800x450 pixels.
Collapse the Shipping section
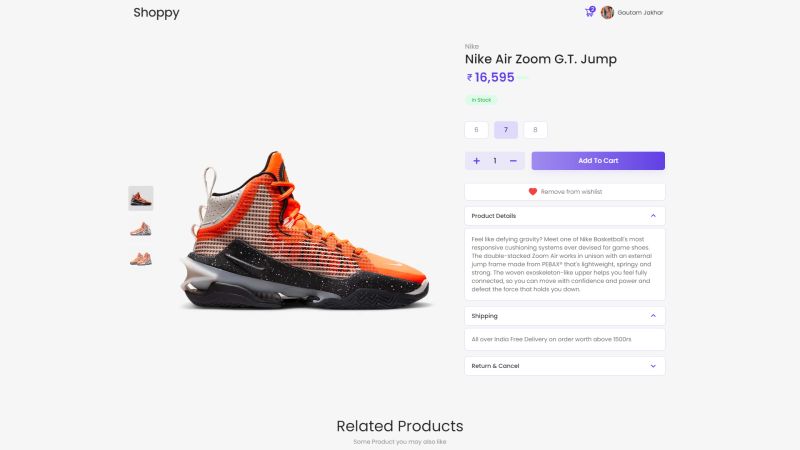[565, 316]
